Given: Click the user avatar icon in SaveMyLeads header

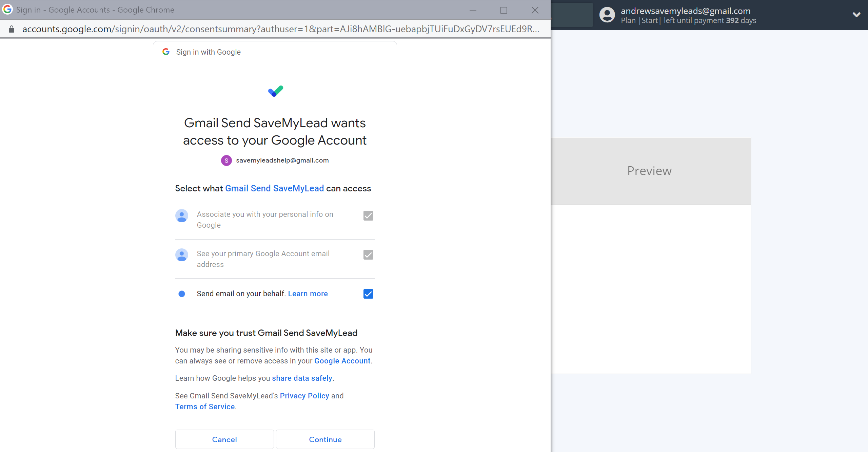Looking at the screenshot, I should point(607,15).
